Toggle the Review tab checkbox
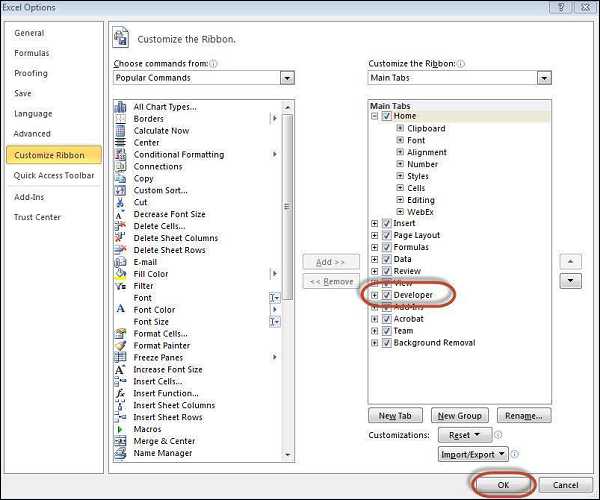Screen dimensions: 600x500 386,271
